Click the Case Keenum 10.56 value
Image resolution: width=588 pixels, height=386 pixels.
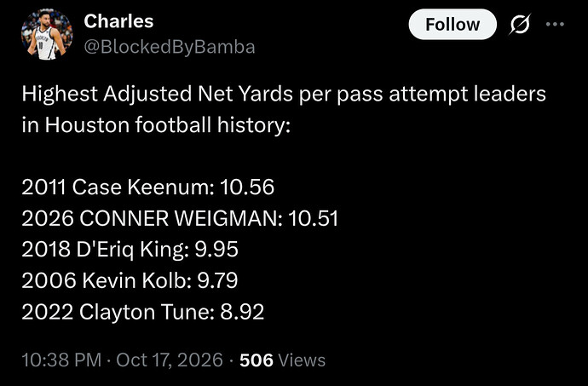(x=247, y=187)
